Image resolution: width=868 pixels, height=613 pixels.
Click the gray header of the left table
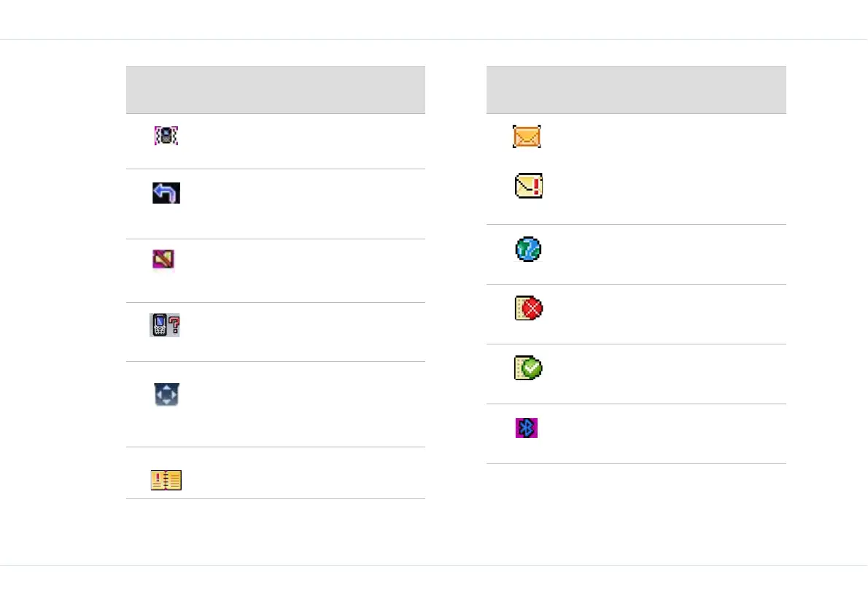pyautogui.click(x=276, y=90)
